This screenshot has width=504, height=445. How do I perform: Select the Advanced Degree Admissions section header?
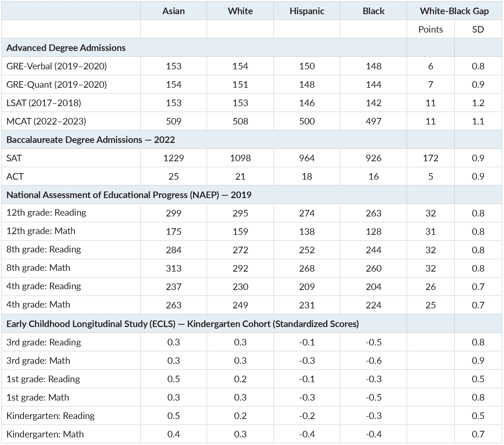(65, 48)
